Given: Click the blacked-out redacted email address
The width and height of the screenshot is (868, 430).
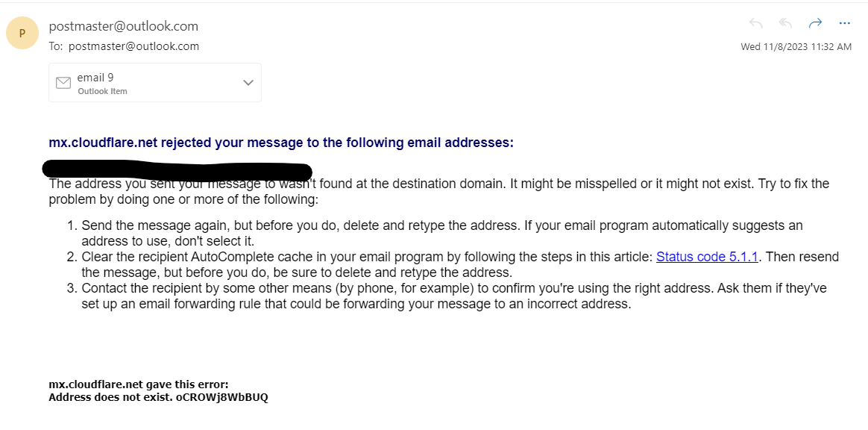Looking at the screenshot, I should coord(177,169).
